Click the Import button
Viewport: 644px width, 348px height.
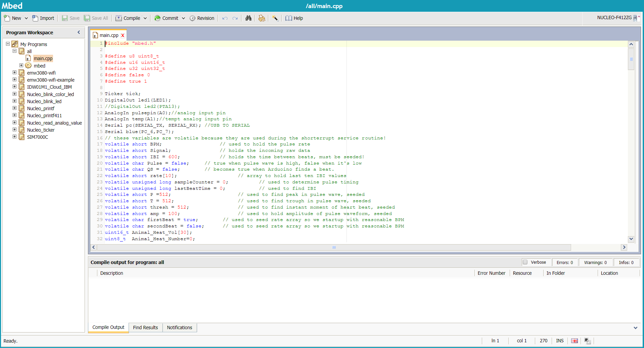coord(43,18)
